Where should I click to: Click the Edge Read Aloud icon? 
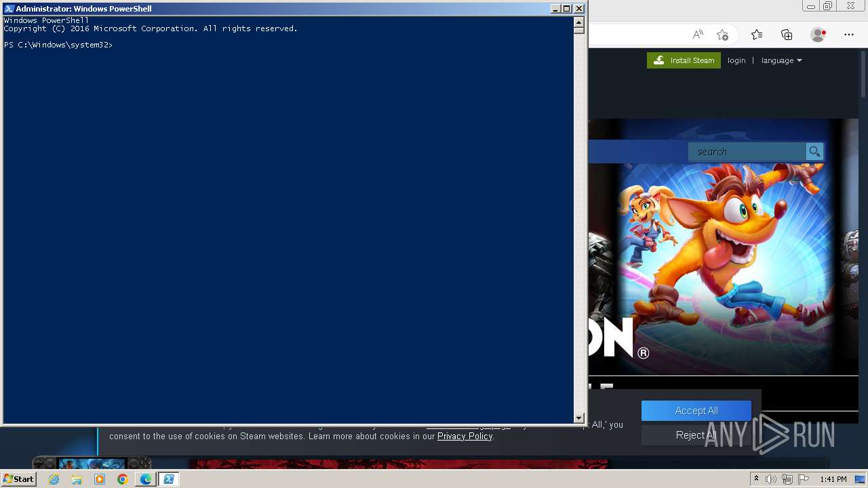coord(698,35)
